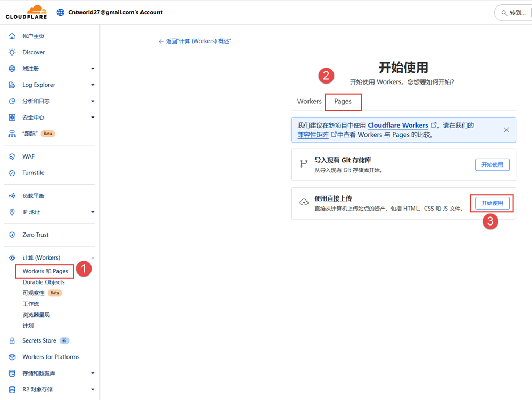Click the Turnstile icon
532x400 pixels.
12,173
